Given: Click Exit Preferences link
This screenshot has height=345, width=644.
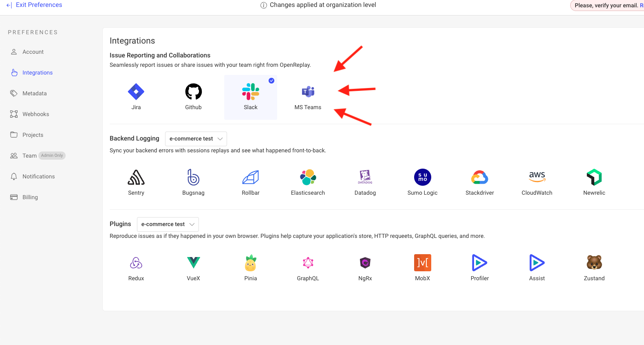Looking at the screenshot, I should click(x=34, y=5).
